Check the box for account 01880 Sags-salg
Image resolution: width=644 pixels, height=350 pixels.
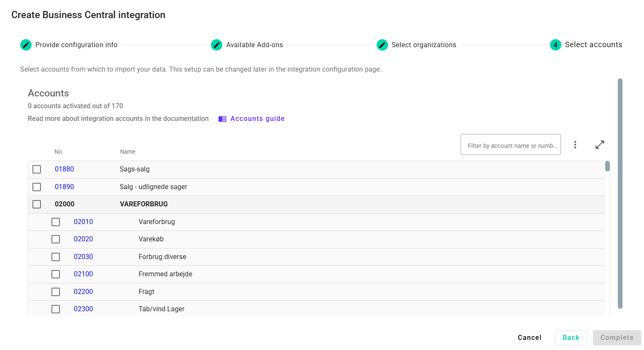tap(37, 169)
